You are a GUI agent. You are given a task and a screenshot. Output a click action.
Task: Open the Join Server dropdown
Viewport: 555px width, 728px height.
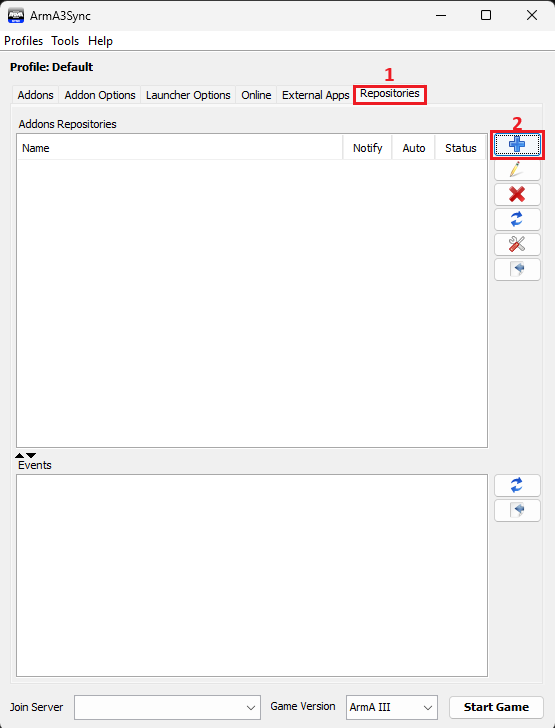(167, 707)
